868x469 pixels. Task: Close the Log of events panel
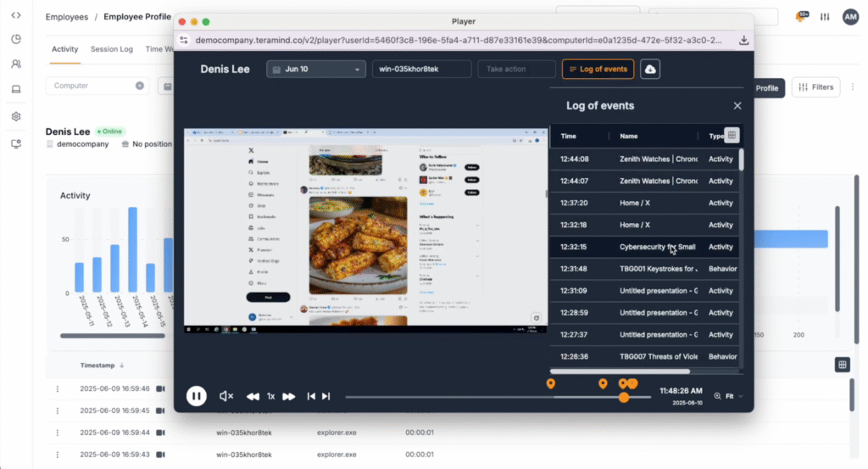[x=737, y=106]
